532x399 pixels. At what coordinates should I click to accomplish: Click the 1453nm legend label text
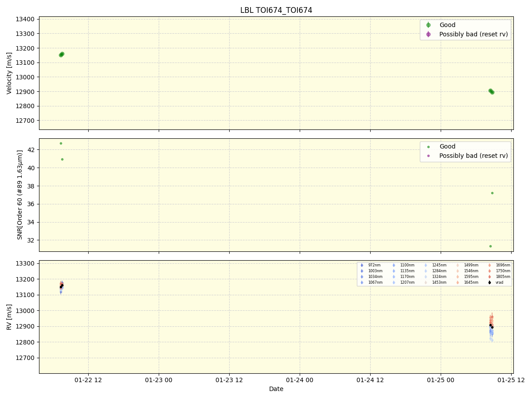pos(439,282)
